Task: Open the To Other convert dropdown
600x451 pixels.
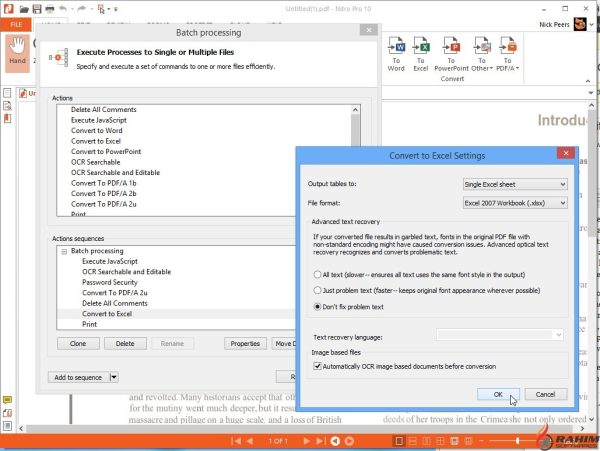Action: point(482,54)
